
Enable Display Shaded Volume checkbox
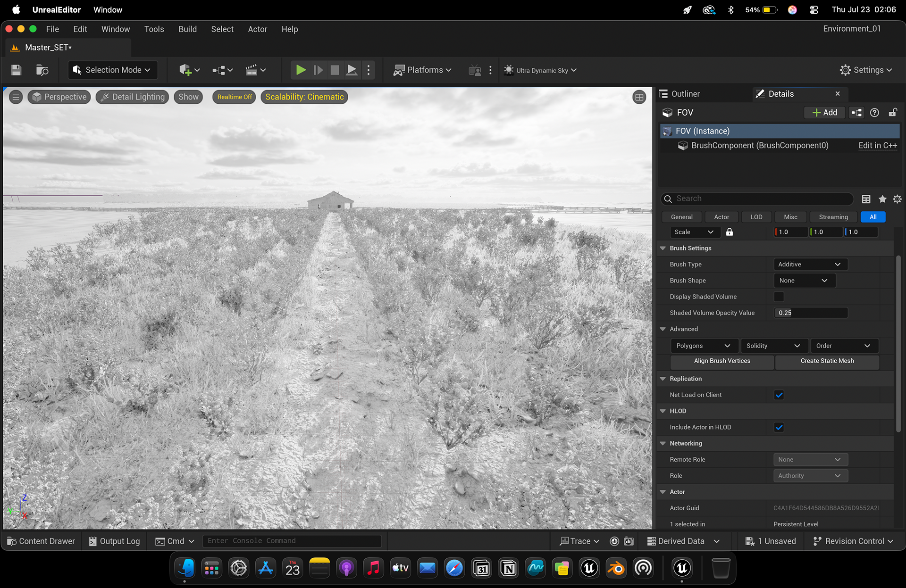(x=779, y=297)
